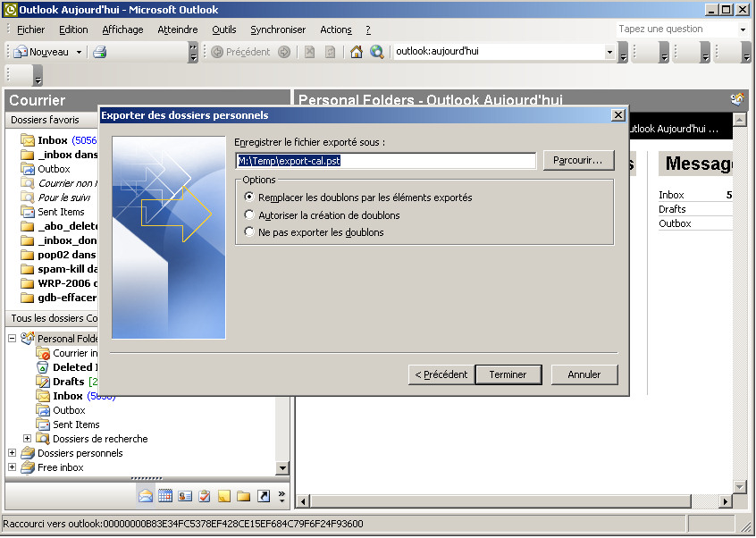Select favorite folder Pour le suivi
The height and width of the screenshot is (538, 756).
tap(55, 198)
